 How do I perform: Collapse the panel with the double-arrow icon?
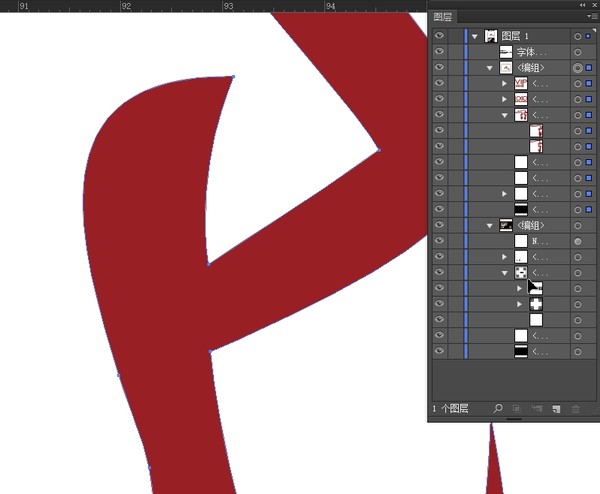(582, 5)
